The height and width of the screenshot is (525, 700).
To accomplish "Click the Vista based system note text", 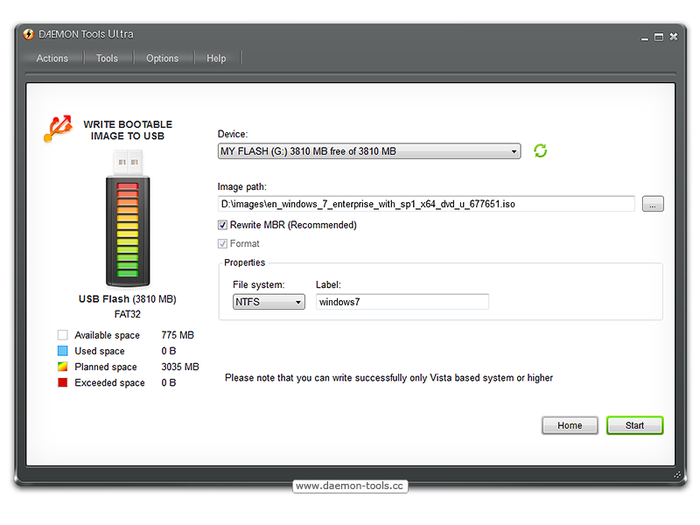I will pos(389,378).
